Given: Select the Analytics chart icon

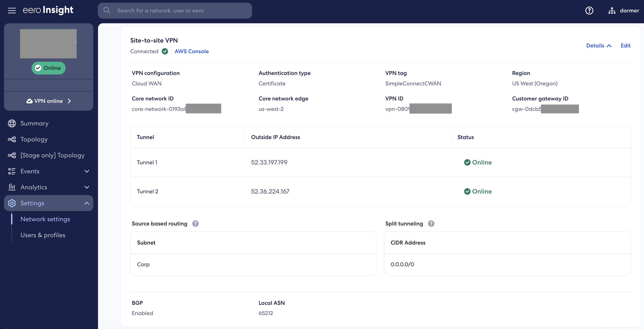Looking at the screenshot, I should (12, 187).
